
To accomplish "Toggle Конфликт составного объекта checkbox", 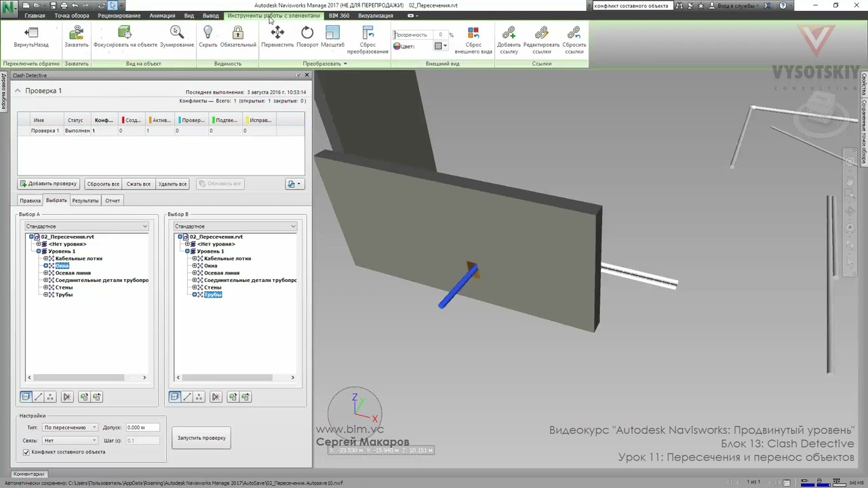I will [26, 452].
